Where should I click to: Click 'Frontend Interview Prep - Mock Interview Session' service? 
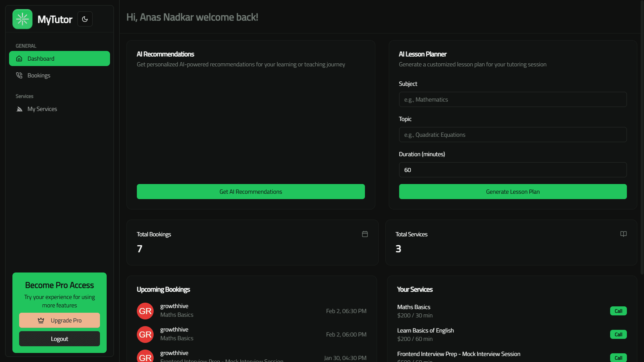click(x=459, y=354)
